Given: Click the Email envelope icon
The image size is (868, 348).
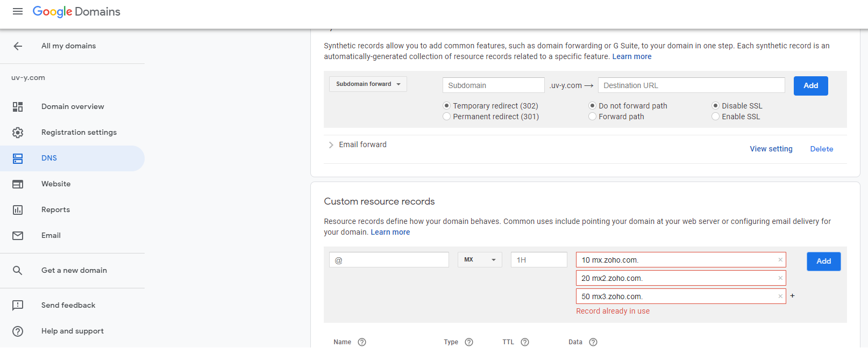Looking at the screenshot, I should tap(18, 236).
